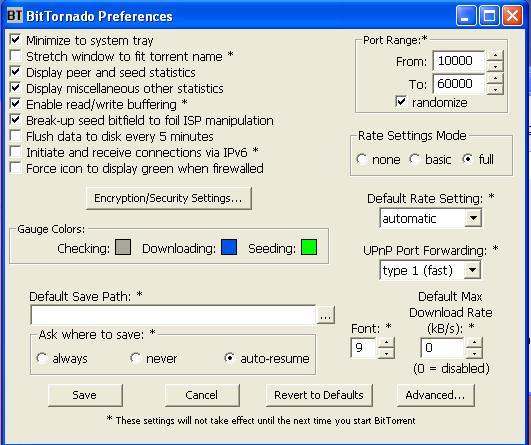Enable Flush data to disk every 5 minutes
Image resolution: width=531 pixels, height=445 pixels.
click(x=16, y=135)
